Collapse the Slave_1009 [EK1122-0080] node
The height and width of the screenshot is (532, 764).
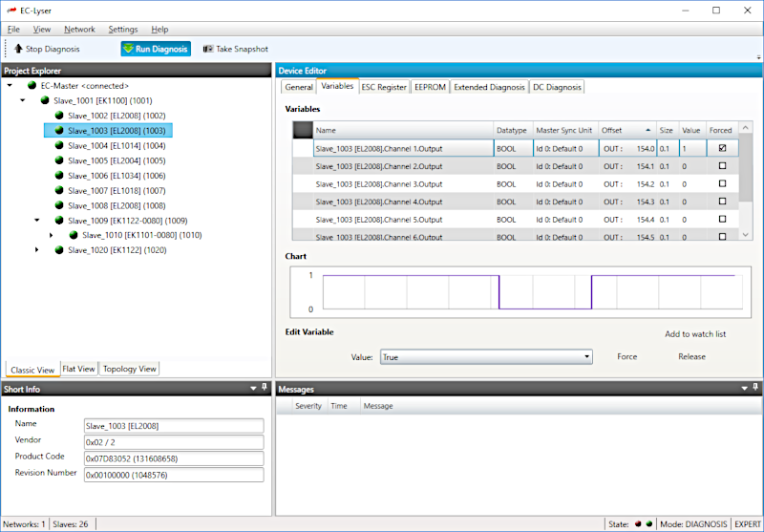tap(37, 220)
